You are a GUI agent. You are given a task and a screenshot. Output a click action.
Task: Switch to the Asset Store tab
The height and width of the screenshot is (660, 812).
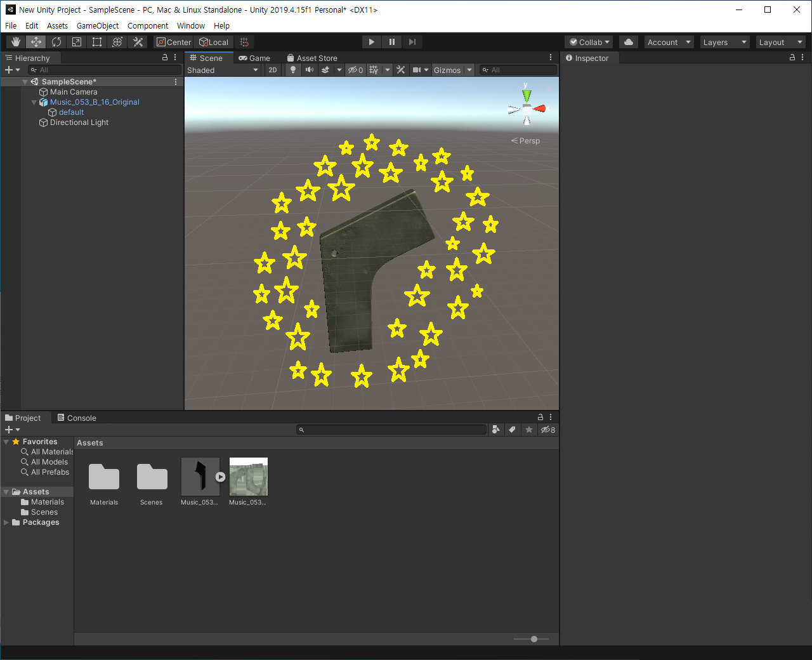pyautogui.click(x=312, y=58)
